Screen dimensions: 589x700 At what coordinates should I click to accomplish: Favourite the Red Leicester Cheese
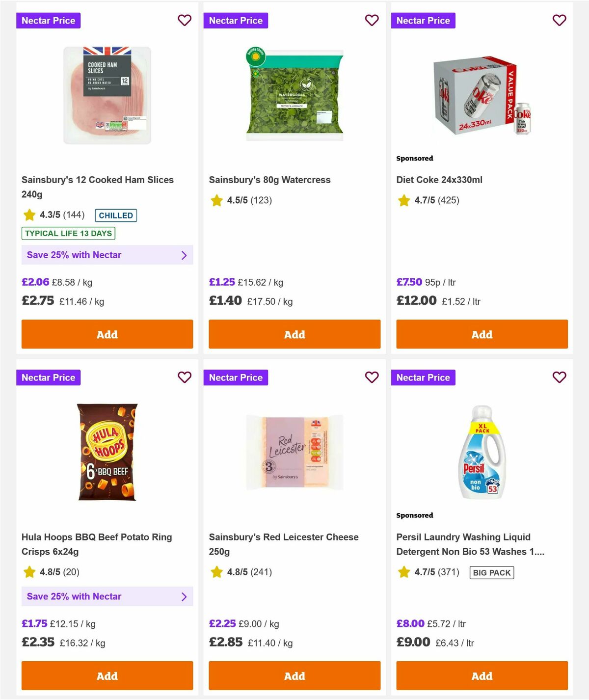pyautogui.click(x=372, y=377)
